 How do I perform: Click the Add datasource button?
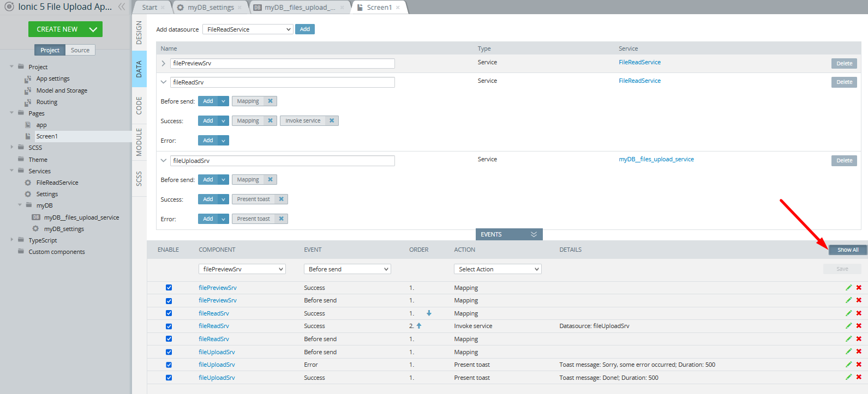click(x=305, y=29)
